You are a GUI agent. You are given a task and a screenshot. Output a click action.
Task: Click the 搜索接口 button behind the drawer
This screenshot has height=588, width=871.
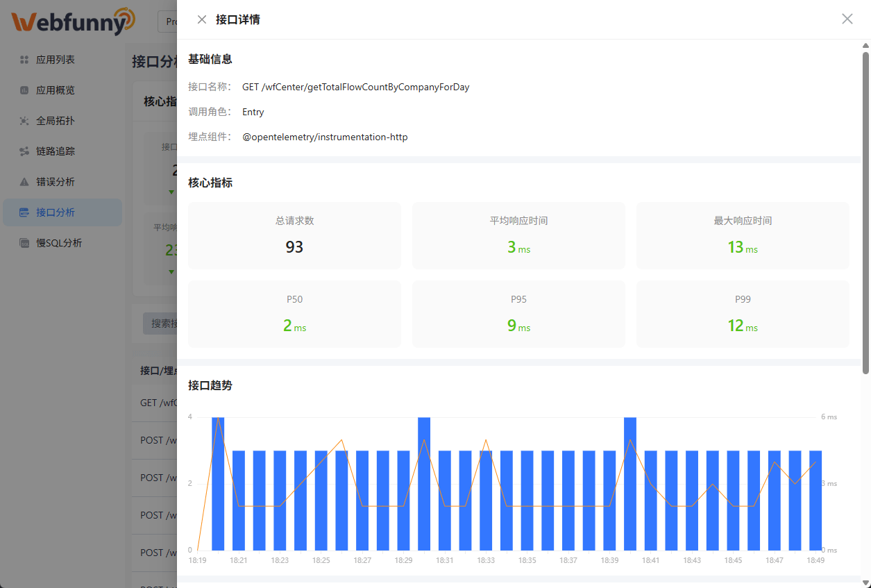point(160,324)
